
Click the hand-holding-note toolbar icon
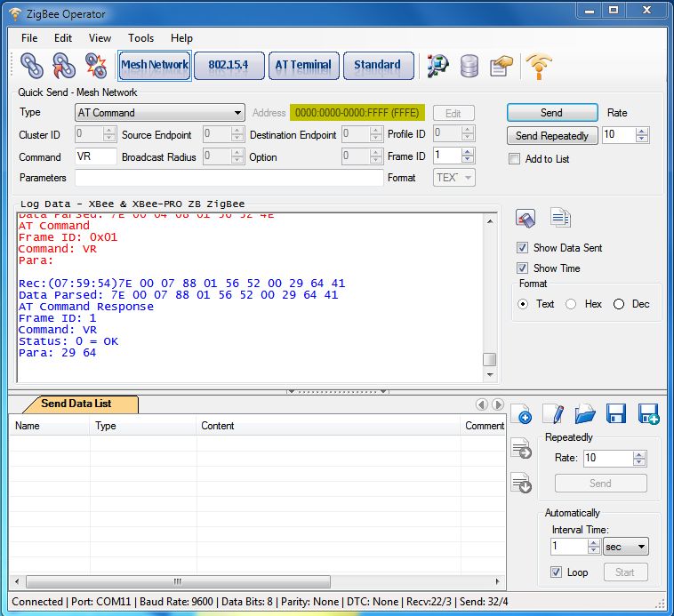(501, 66)
